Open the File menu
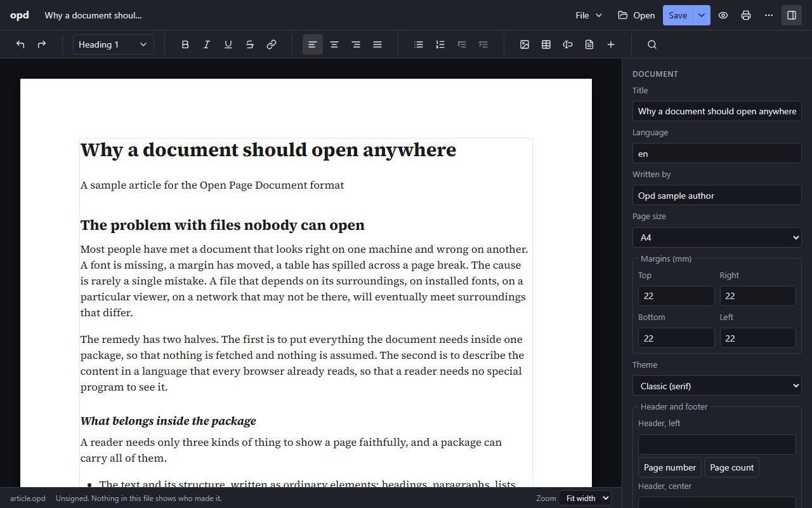 tap(589, 15)
